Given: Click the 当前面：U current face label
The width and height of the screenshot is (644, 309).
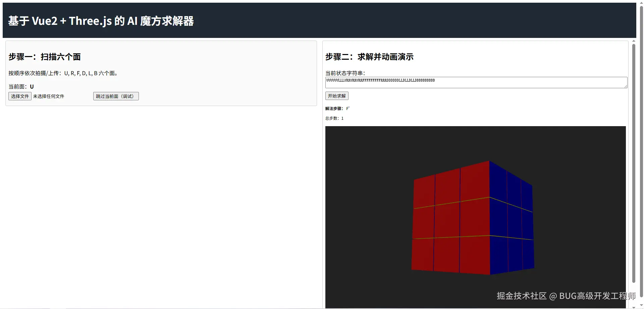Looking at the screenshot, I should pyautogui.click(x=21, y=86).
